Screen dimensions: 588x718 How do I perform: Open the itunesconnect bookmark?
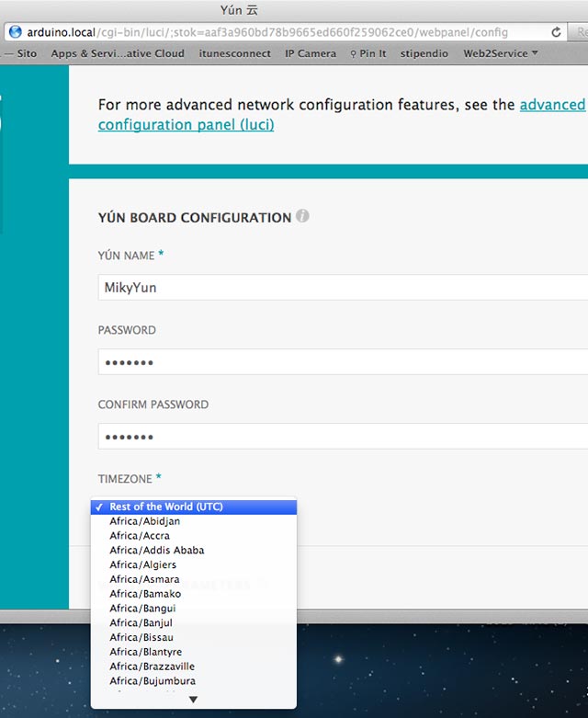click(x=235, y=53)
